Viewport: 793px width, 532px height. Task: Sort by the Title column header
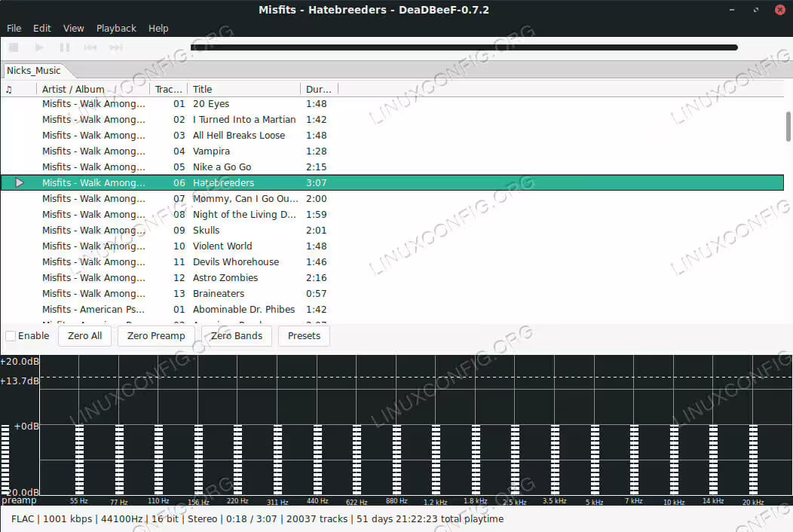(x=243, y=90)
